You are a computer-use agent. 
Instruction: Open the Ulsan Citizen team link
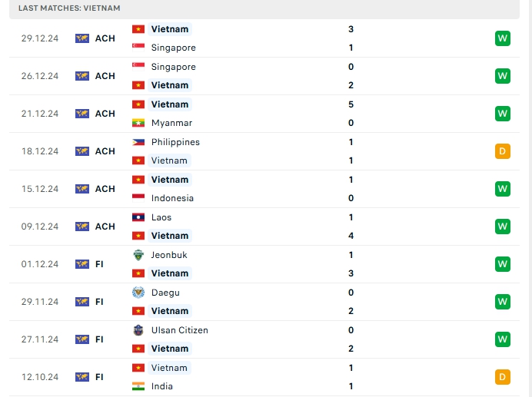[179, 330]
